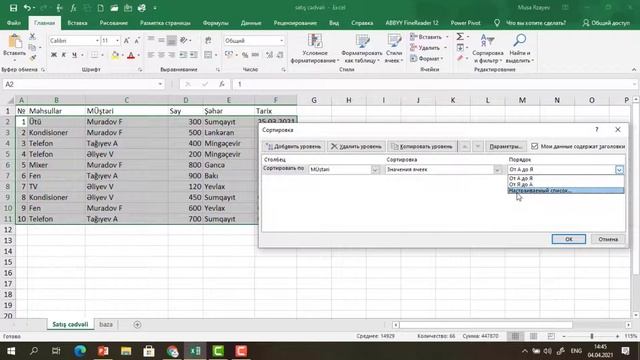Switch to Page Layout view in status bar
Viewport: 640px width, 360px height.
tap(533, 336)
